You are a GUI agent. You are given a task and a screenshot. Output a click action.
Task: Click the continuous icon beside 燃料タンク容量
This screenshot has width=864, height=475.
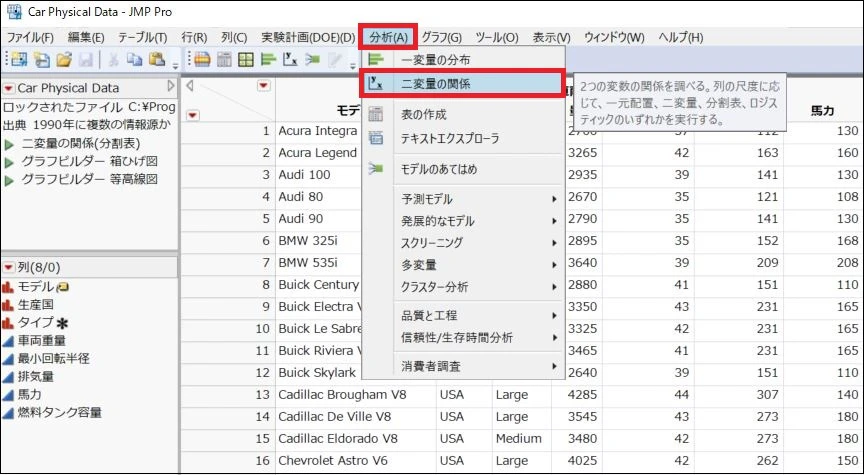pyautogui.click(x=8, y=413)
